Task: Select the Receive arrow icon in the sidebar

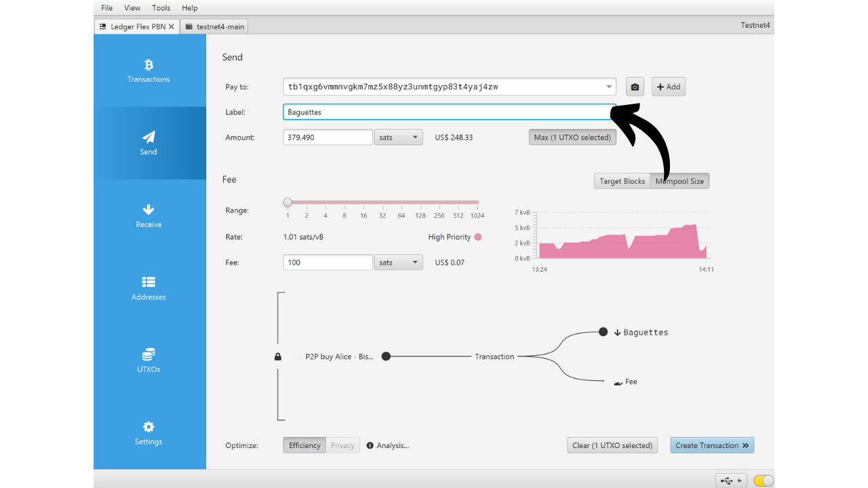Action: point(149,210)
